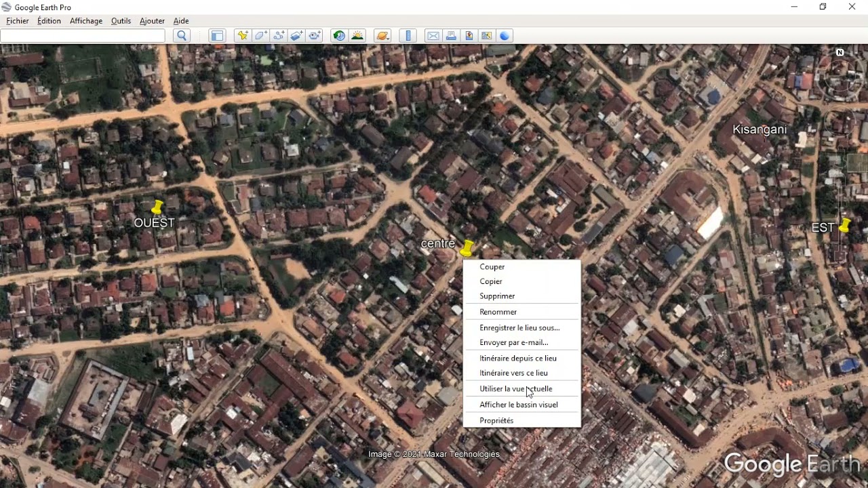Show the ruler measuring tool
Viewport: 868px width, 488px height.
click(408, 36)
